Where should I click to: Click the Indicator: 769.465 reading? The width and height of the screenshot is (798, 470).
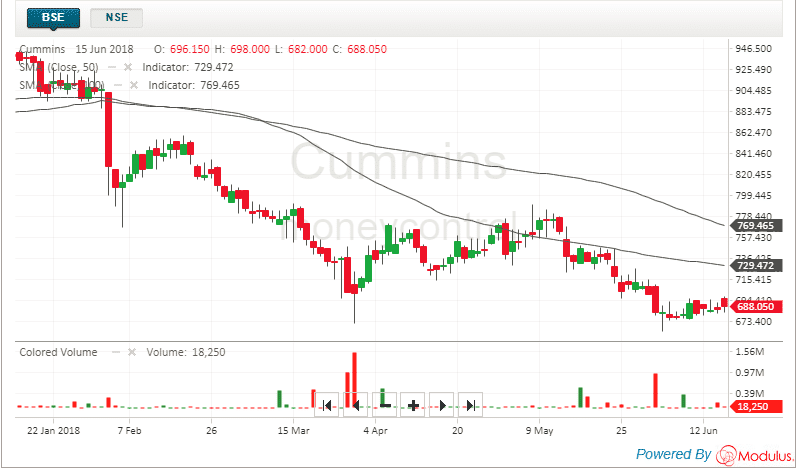[x=194, y=85]
